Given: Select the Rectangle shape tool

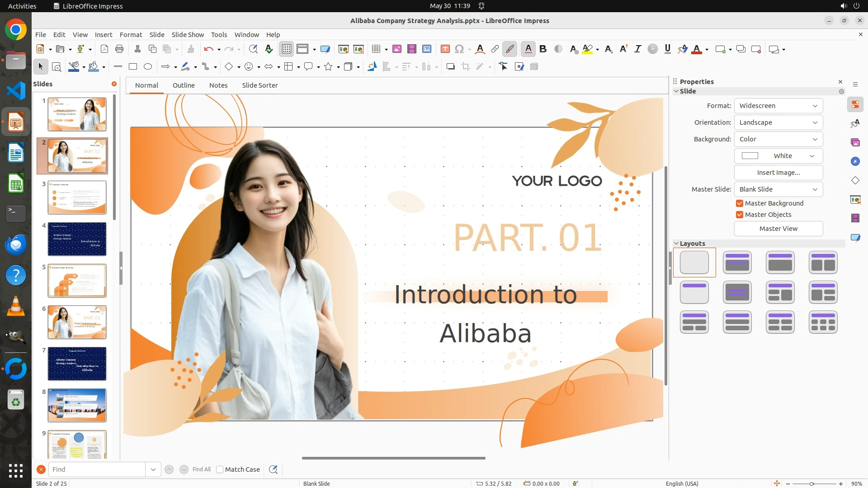Looking at the screenshot, I should tap(133, 67).
